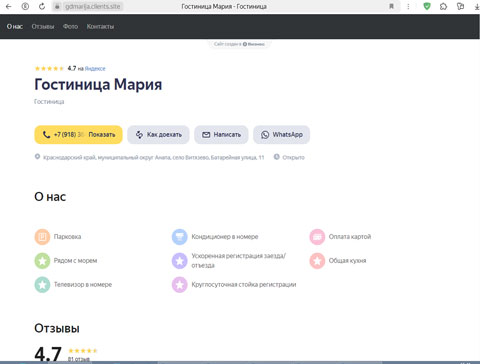Image resolution: width=480 pixels, height=364 pixels.
Task: Click the lock icon in the address bar
Action: click(57, 6)
